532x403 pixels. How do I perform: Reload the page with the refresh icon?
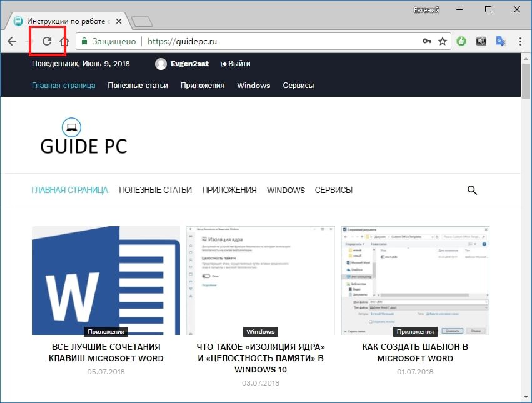47,41
